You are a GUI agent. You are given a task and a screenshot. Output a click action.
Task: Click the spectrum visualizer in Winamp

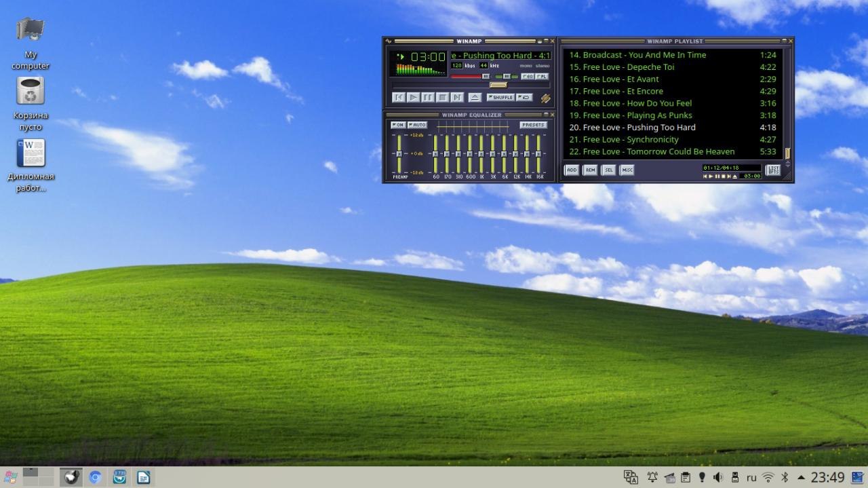420,69
